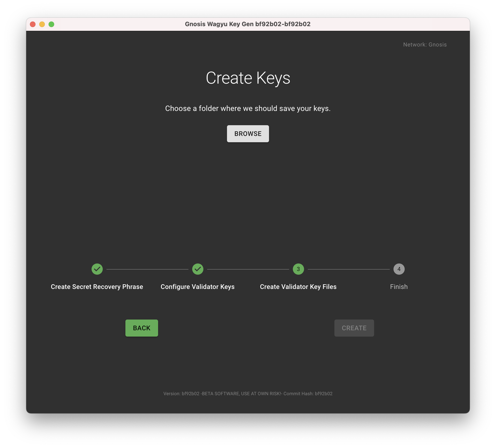Select the Finish step label

point(399,287)
